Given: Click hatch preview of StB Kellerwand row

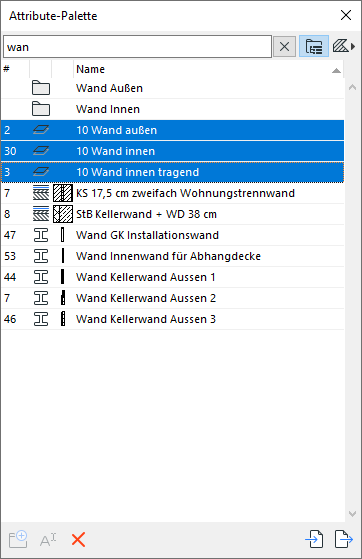Looking at the screenshot, I should coord(63,214).
